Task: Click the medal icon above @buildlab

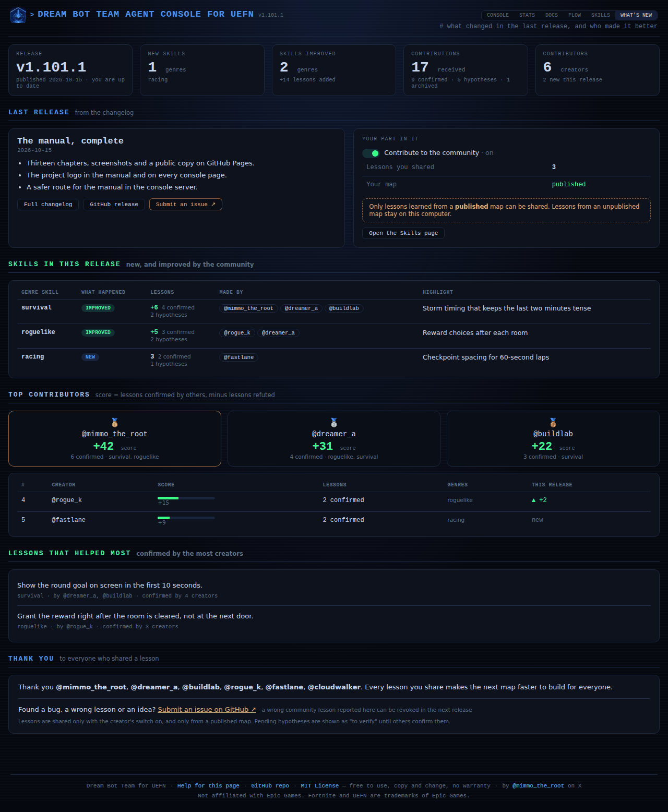Action: pos(553,422)
